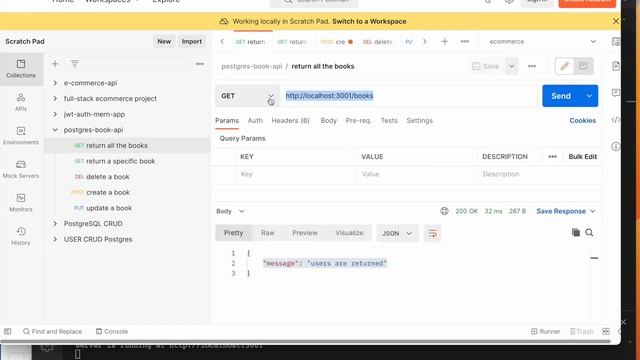Image resolution: width=640 pixels, height=360 pixels.
Task: Click the pencil edit icon beside Save
Action: [565, 66]
